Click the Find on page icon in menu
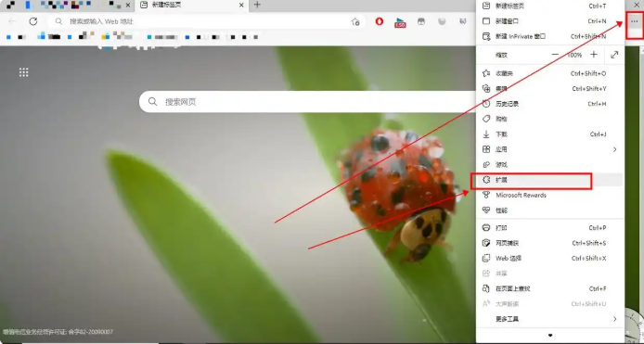Viewport: 644px width, 344px height. pyautogui.click(x=486, y=288)
